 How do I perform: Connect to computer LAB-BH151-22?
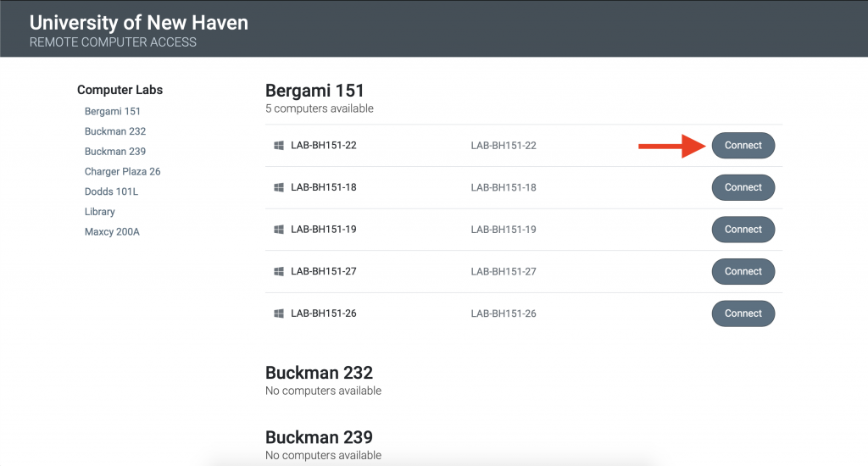pyautogui.click(x=743, y=146)
